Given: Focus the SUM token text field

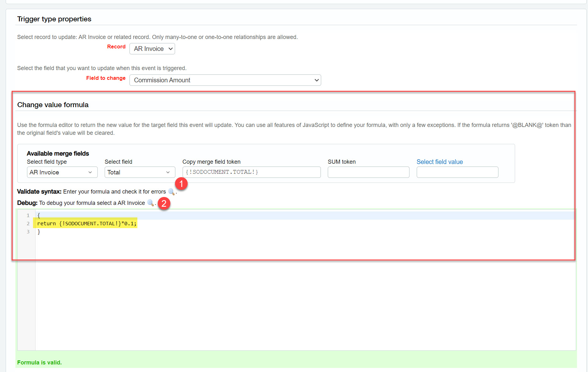Looking at the screenshot, I should point(368,172).
